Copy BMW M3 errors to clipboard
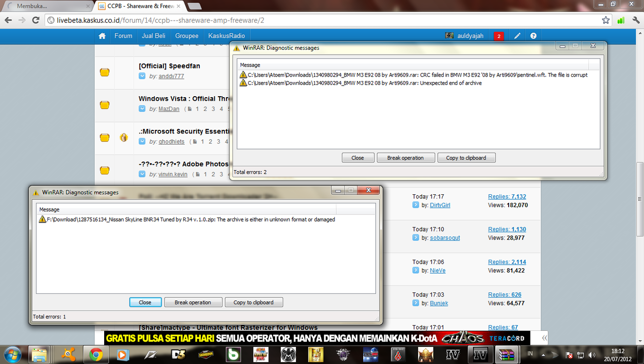644x364 pixels. 466,158
